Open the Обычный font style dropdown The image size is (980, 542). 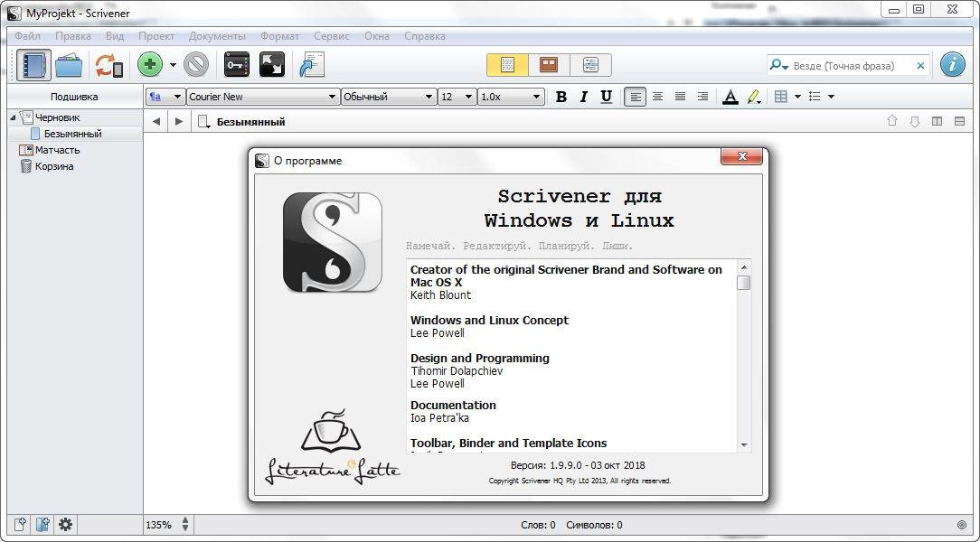pos(388,97)
